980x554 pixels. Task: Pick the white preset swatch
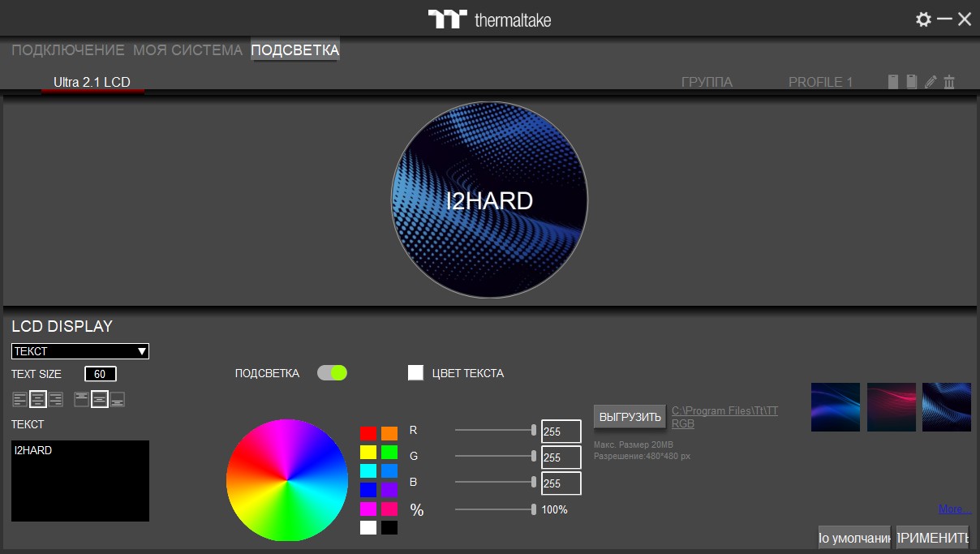(368, 527)
